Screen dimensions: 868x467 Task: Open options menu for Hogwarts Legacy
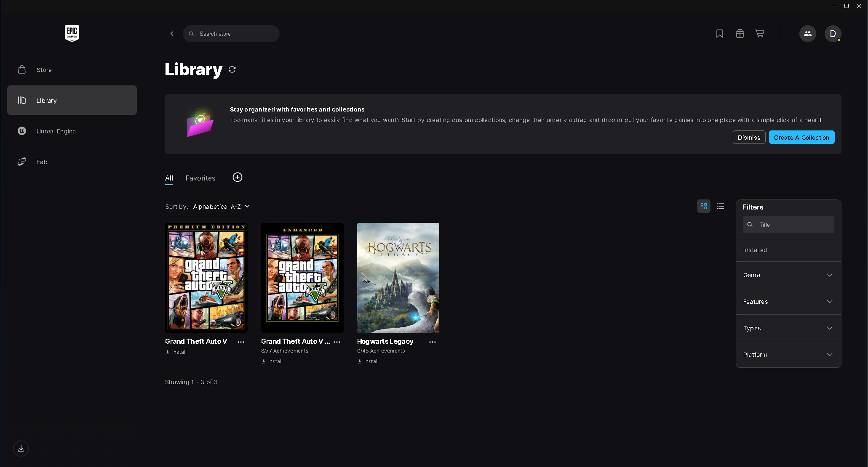point(433,342)
